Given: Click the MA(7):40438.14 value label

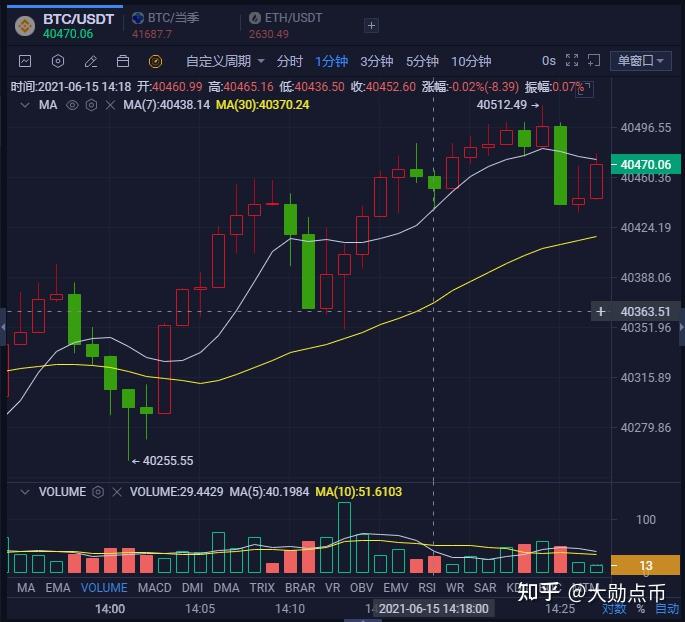Looking at the screenshot, I should point(166,105).
